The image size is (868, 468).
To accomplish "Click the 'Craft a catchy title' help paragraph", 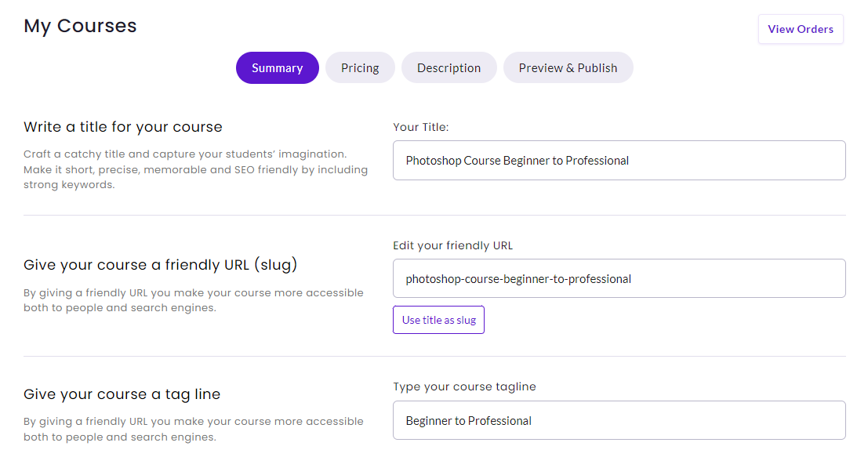I will click(x=195, y=169).
